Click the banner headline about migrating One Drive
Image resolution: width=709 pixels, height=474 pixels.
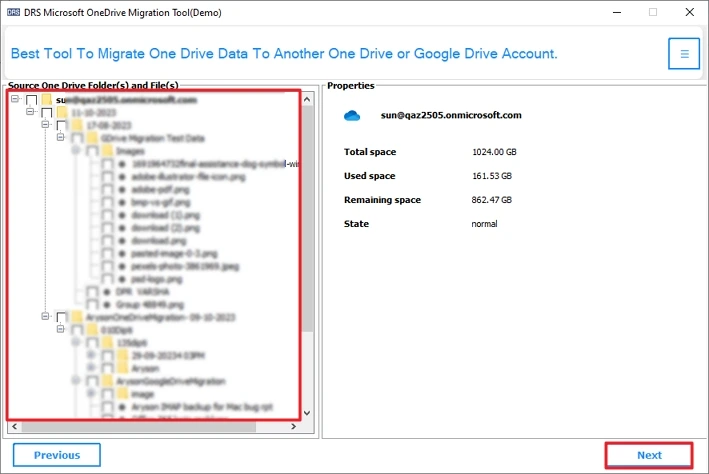(x=284, y=53)
